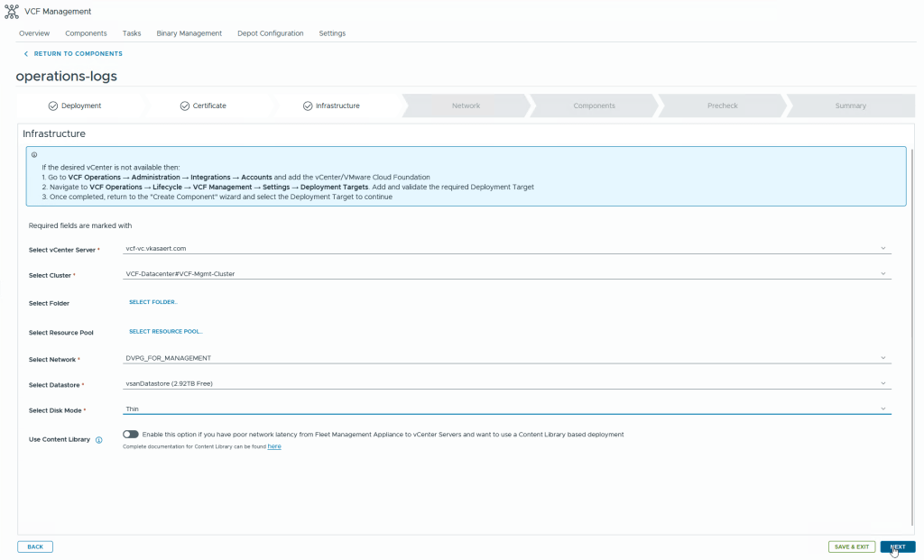Open the Content Library documentation 'here' link

coord(274,446)
